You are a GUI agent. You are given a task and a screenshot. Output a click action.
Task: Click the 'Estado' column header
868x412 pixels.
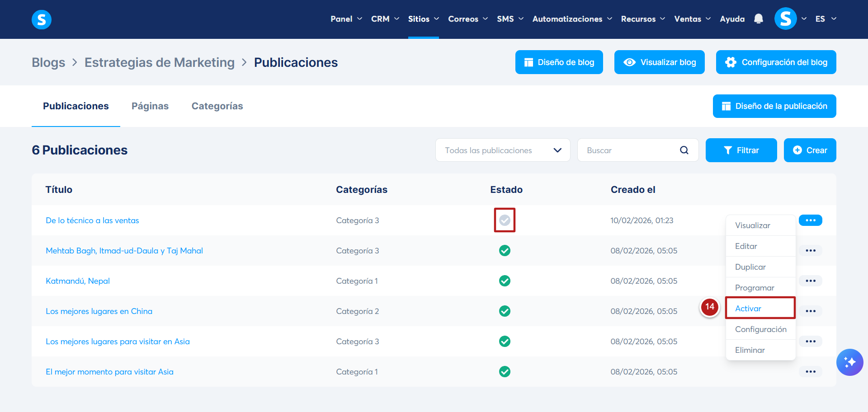506,190
